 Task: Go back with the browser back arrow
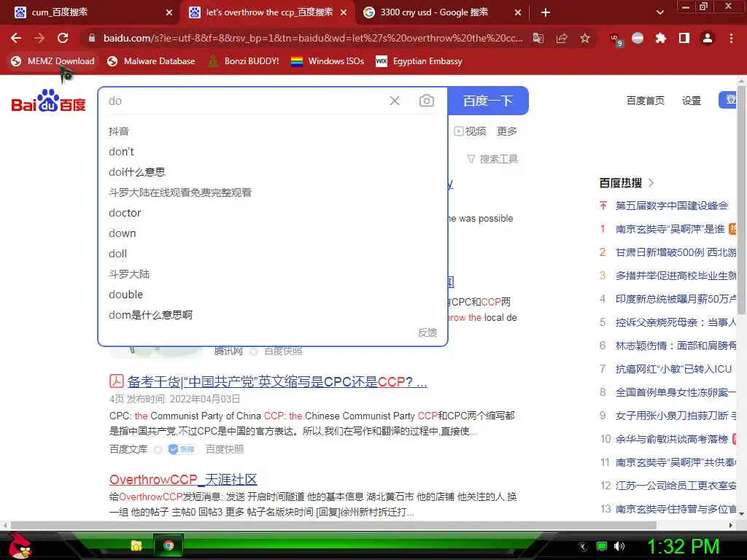tap(16, 38)
